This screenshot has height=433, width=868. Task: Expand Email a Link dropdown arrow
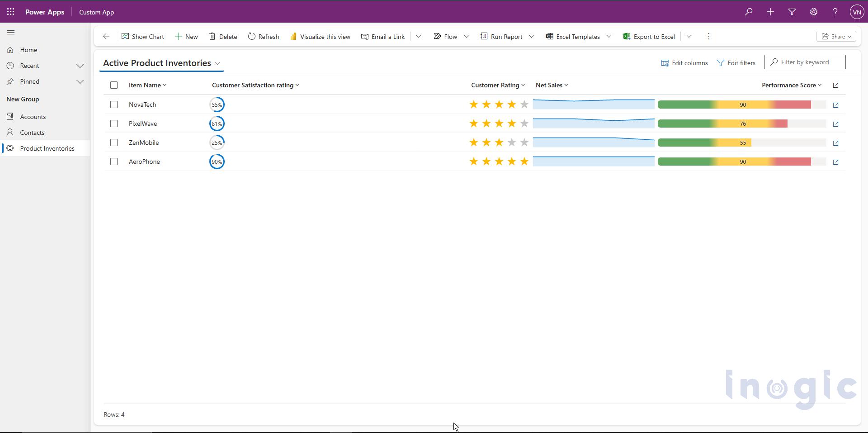click(419, 37)
